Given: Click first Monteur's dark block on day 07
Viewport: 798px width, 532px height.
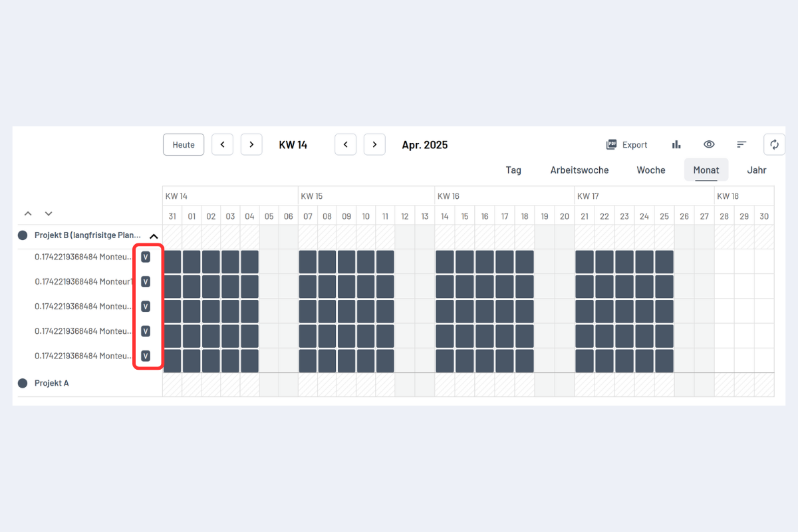Looking at the screenshot, I should 308,261.
